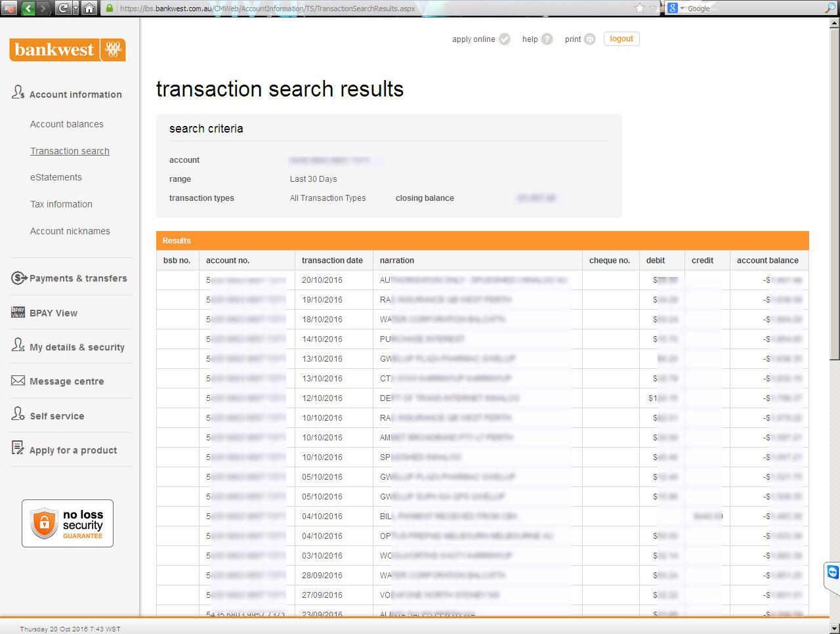Open the Account nicknames page

pos(70,231)
